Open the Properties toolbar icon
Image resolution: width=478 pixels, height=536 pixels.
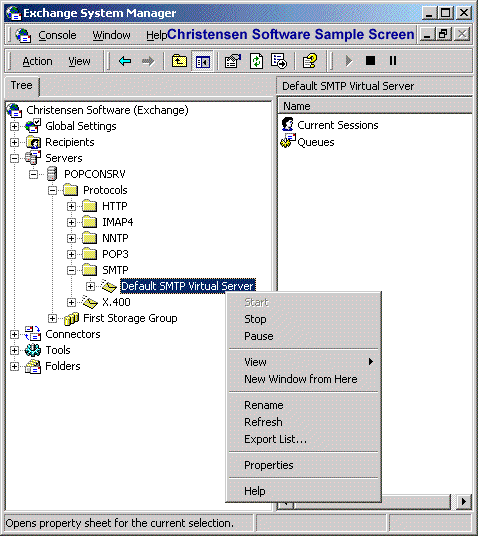click(x=233, y=61)
